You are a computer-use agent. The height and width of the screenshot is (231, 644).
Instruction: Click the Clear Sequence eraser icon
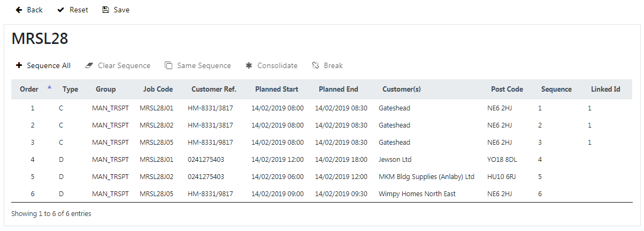tap(89, 65)
